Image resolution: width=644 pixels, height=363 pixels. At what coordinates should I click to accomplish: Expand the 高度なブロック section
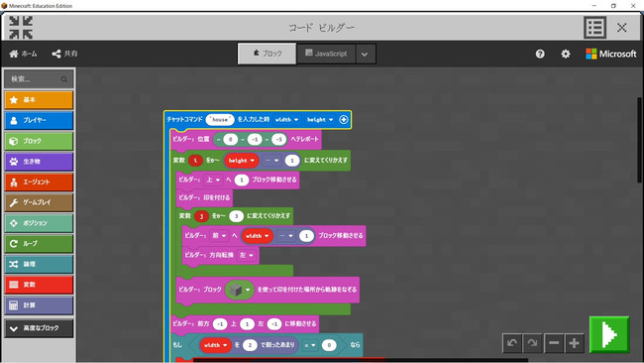coord(39,328)
